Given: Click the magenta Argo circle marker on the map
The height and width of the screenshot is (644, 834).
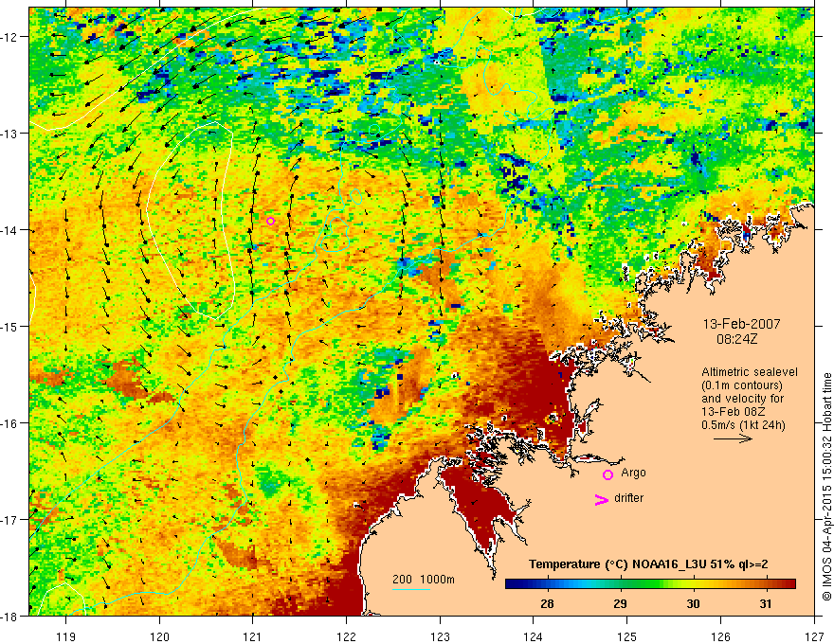Looking at the screenshot, I should (270, 221).
